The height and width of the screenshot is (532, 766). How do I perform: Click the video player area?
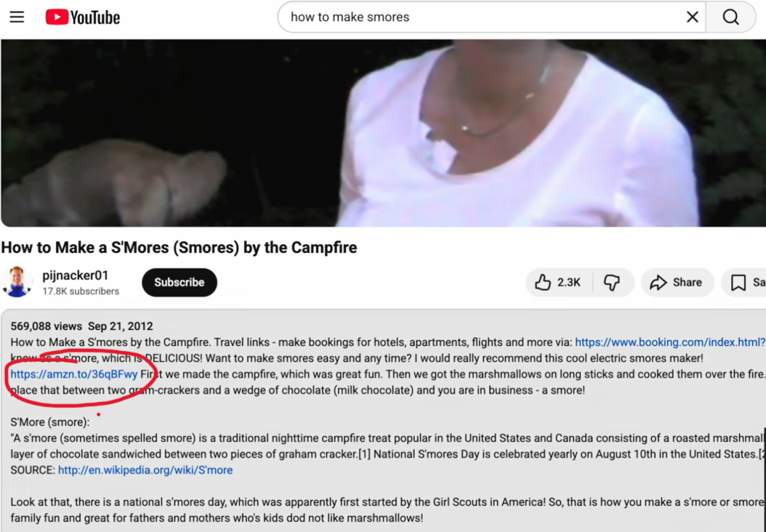pyautogui.click(x=383, y=133)
